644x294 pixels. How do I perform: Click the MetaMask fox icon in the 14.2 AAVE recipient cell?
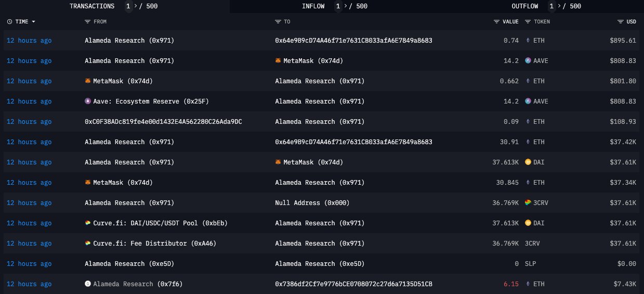click(x=278, y=61)
